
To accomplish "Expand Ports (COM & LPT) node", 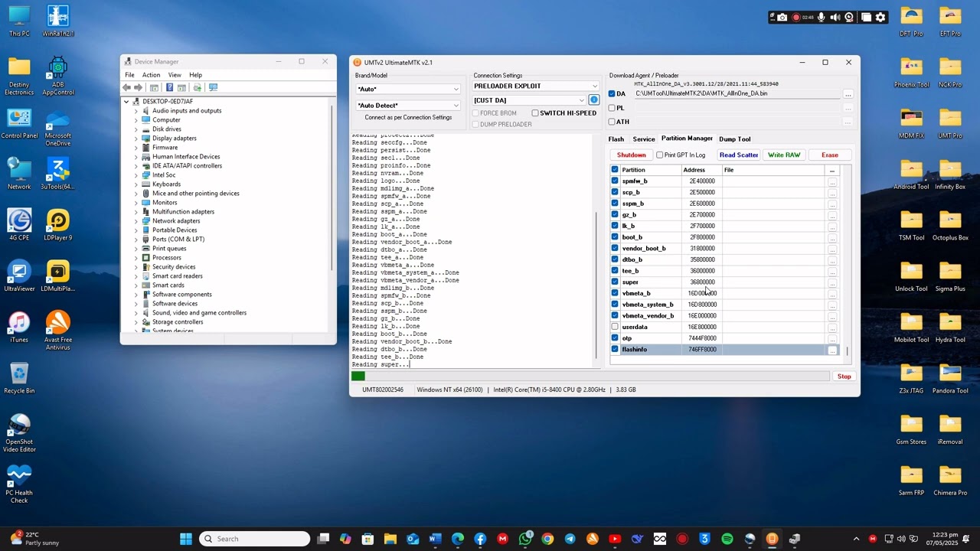I will point(136,240).
